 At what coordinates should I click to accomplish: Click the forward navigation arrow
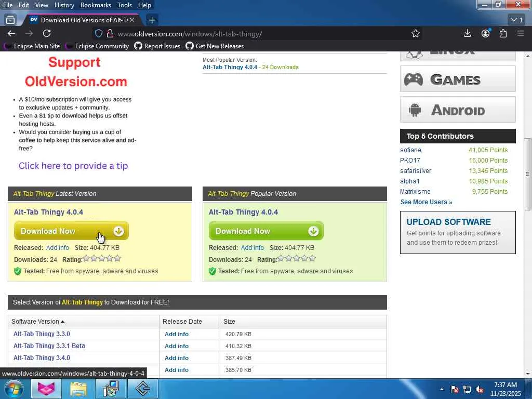[29, 33]
